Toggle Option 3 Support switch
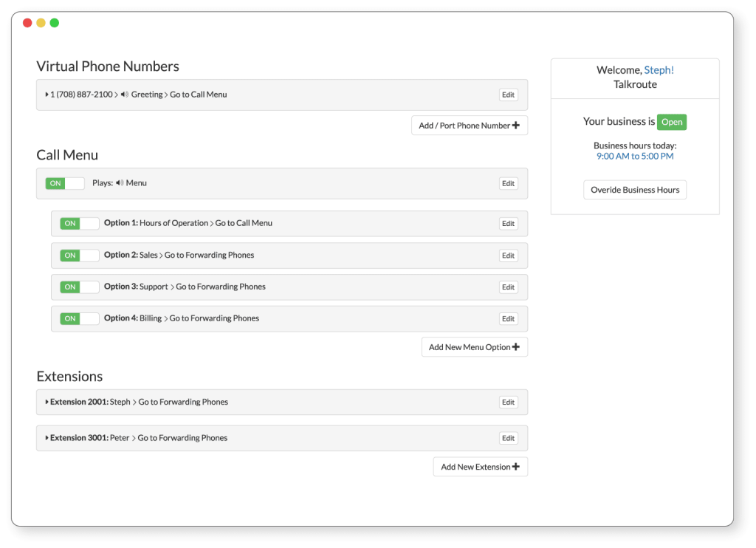 [x=80, y=287]
